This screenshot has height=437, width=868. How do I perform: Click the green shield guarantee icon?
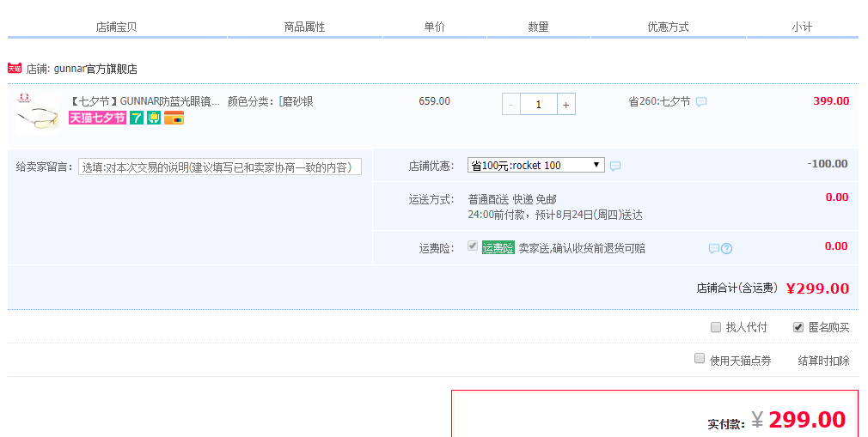pos(154,118)
